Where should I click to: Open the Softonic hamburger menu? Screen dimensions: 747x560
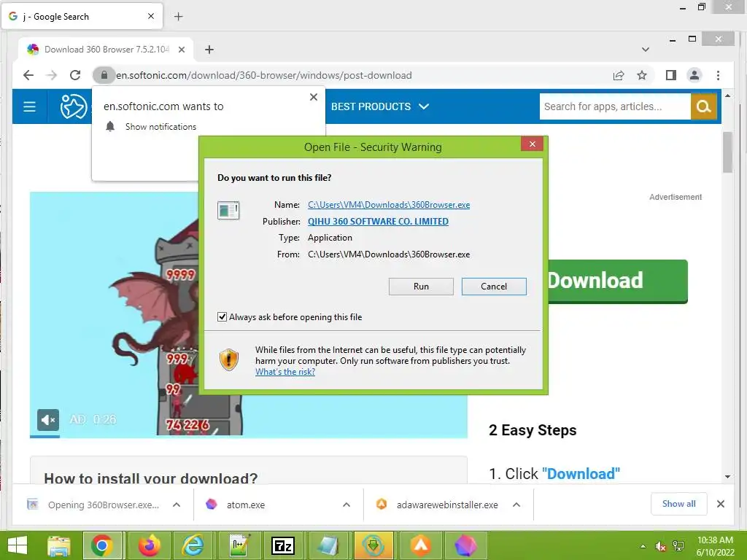(x=29, y=106)
